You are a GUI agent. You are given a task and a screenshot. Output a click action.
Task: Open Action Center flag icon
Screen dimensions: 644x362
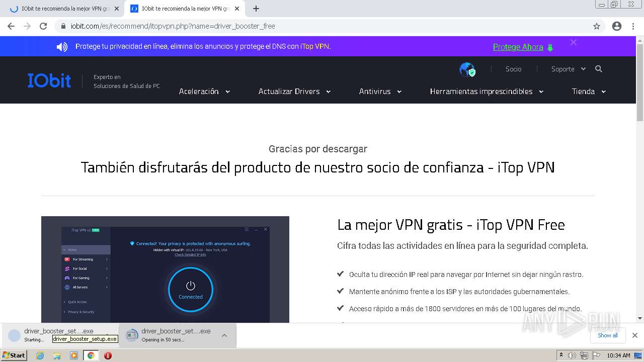[595, 355]
